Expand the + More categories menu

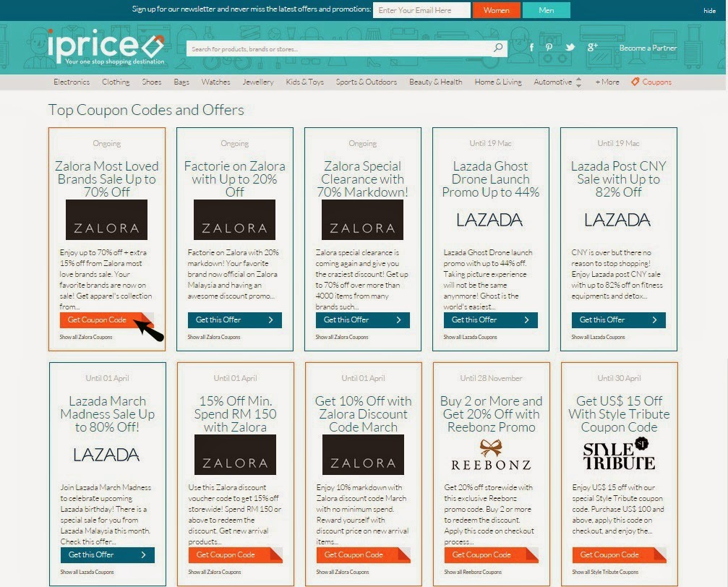pos(607,82)
